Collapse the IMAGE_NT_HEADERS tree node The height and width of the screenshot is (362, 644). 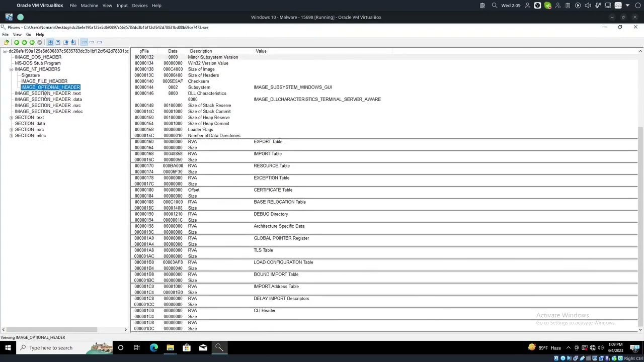(11, 69)
